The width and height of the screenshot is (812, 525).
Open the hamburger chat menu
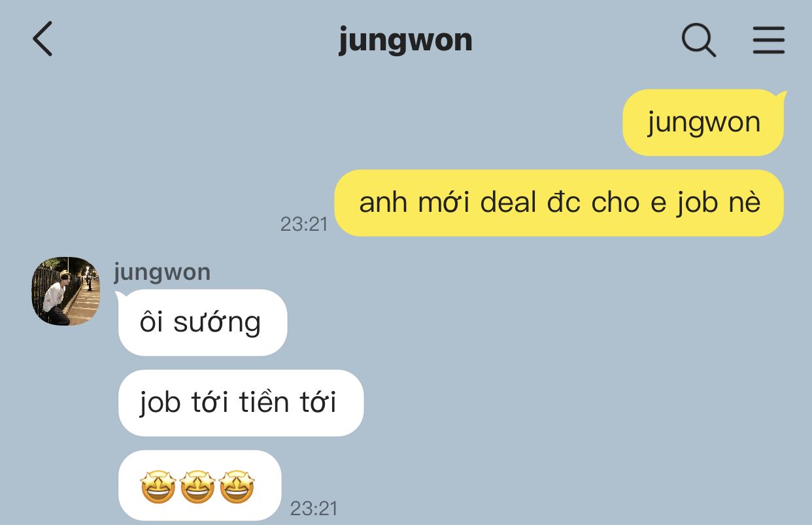coord(768,40)
